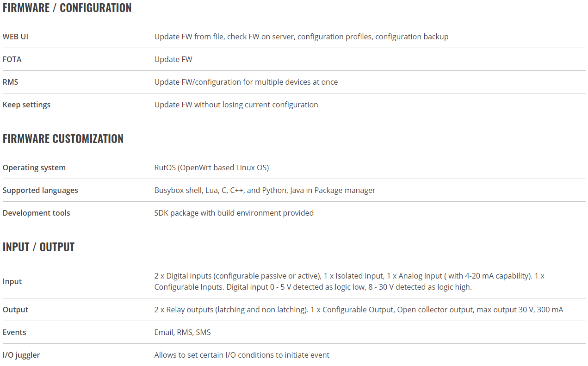Select the Keep settings label

[x=26, y=105]
